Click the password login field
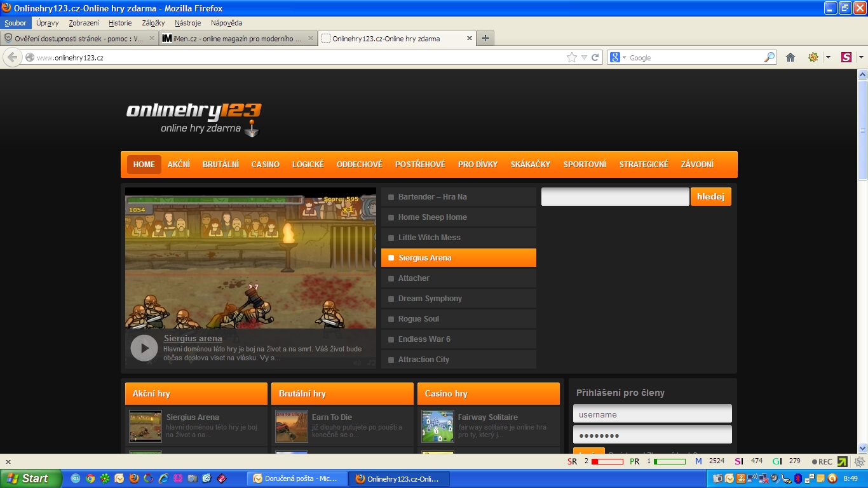 point(653,435)
